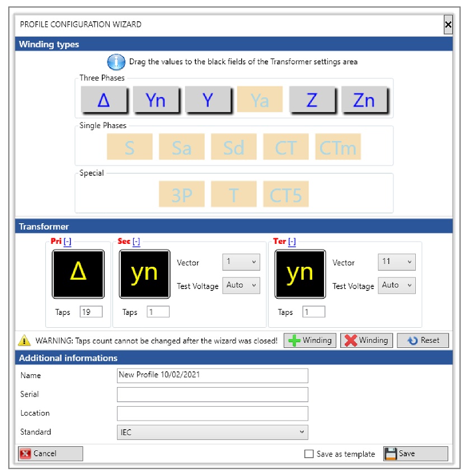Open the Standard IEC dropdown
This screenshot has width=465, height=476.
(x=212, y=432)
